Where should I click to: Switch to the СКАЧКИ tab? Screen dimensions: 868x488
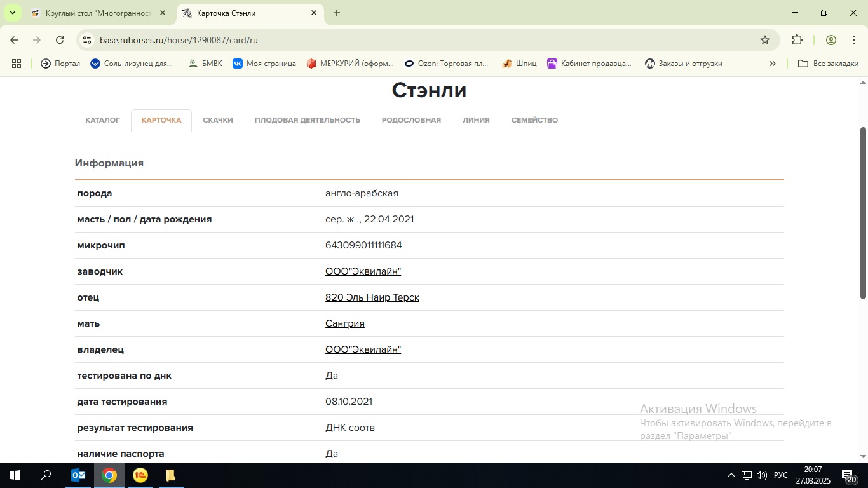pyautogui.click(x=218, y=119)
